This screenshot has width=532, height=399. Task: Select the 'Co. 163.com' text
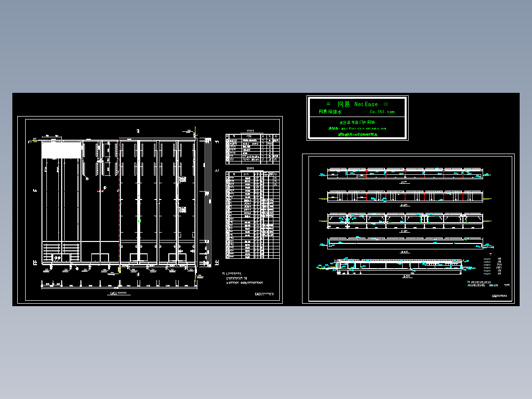click(x=382, y=112)
